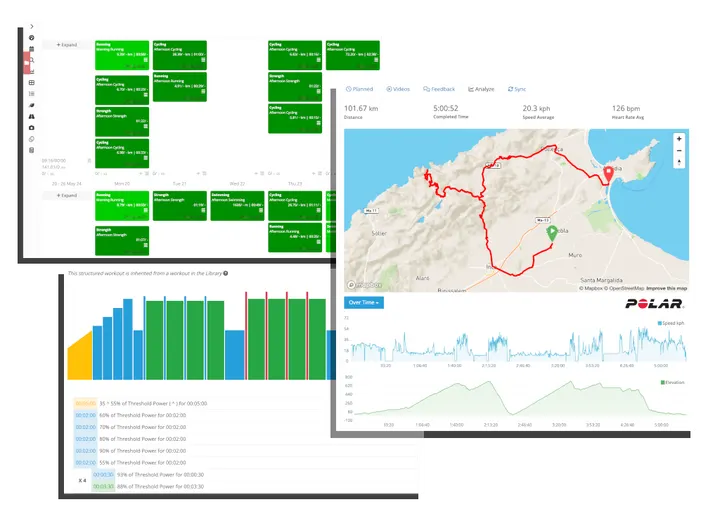Click plus icon below upper-week Monday column
The height and width of the screenshot is (528, 720).
point(141,174)
